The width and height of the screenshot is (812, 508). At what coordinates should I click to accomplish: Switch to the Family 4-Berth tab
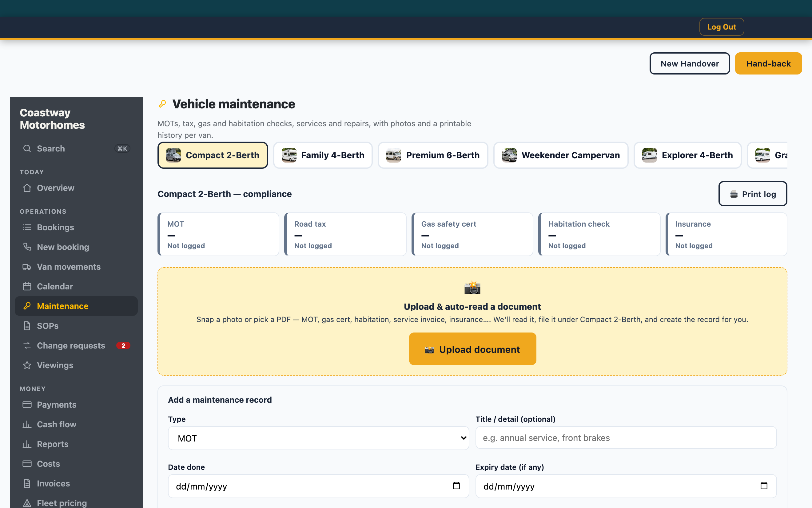pos(323,155)
